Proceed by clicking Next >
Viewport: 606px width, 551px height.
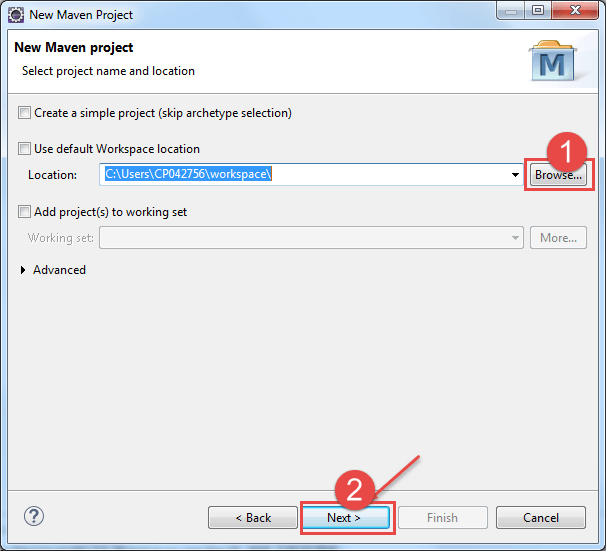coord(344,518)
